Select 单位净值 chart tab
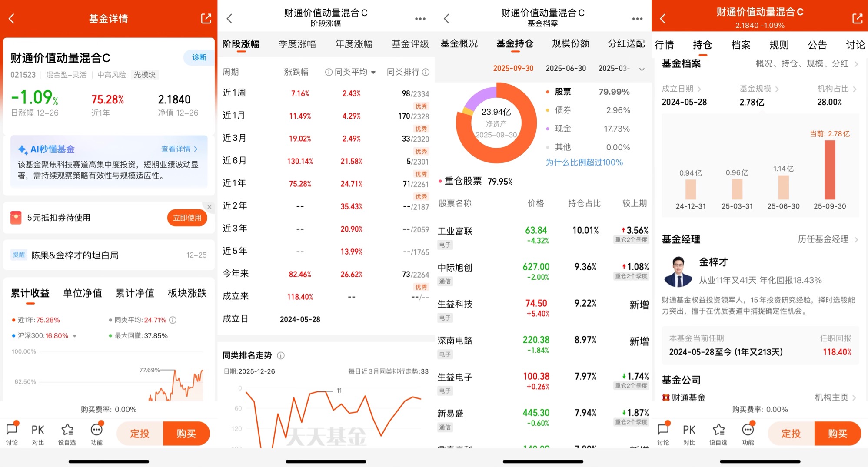This screenshot has height=467, width=868. (x=83, y=293)
